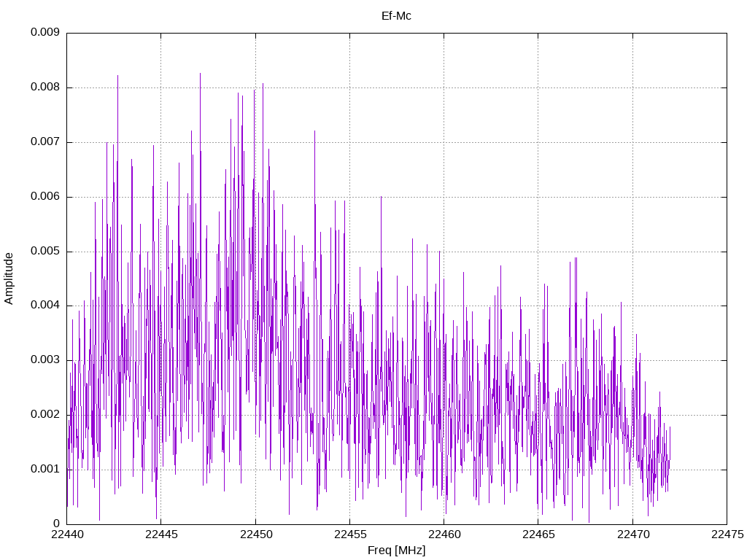Click the 22470 x-axis tick label
This screenshot has width=747, height=560.
pyautogui.click(x=632, y=534)
